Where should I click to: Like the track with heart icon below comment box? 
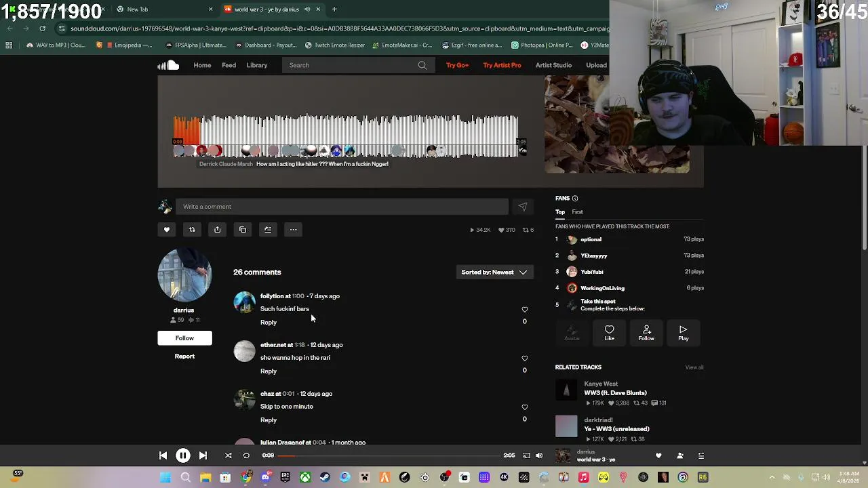coord(167,230)
